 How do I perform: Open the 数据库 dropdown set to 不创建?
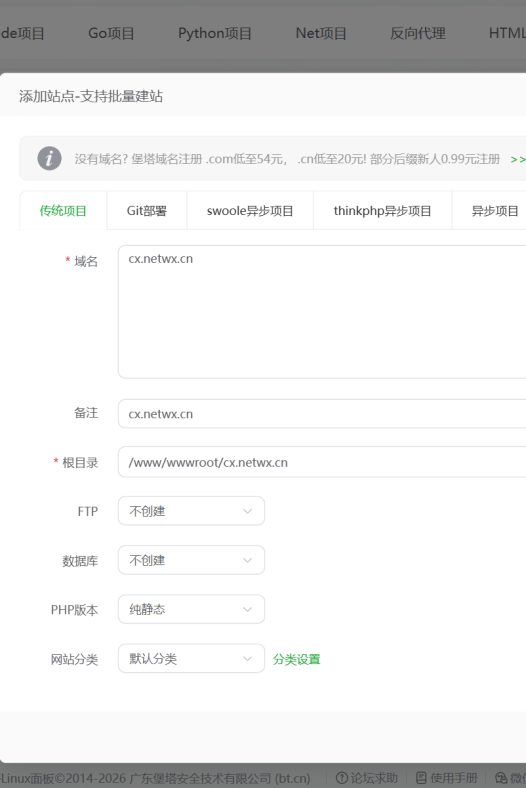[x=191, y=560]
